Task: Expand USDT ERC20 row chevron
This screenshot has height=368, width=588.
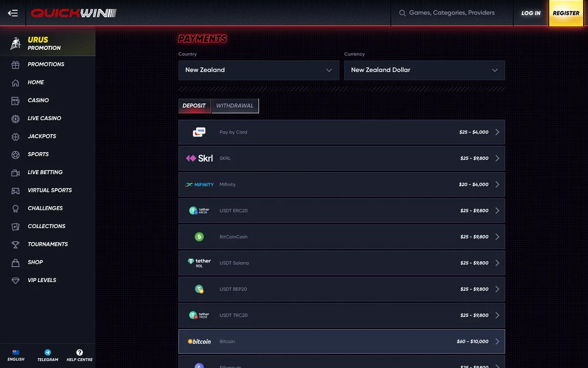Action: coord(497,210)
